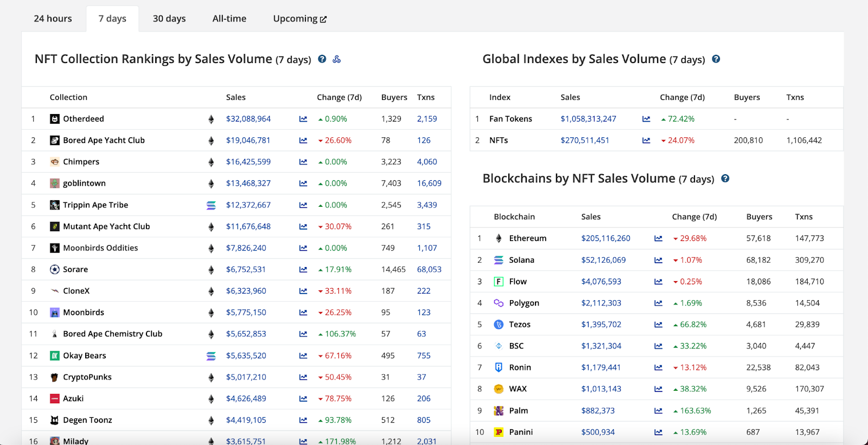Show Polygon sales chart icon
Screen dimensions: 868x445
coord(658,303)
